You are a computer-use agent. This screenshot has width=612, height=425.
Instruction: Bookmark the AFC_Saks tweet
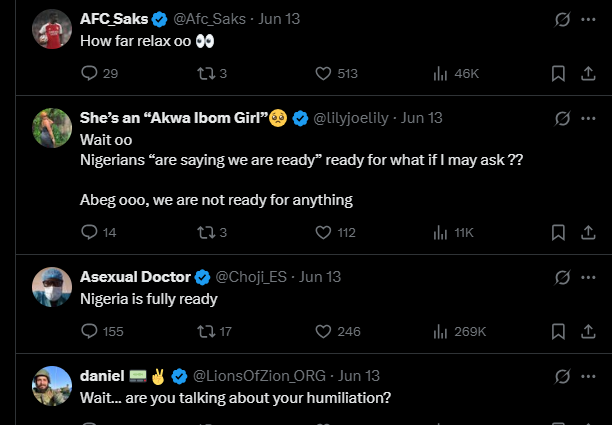(x=558, y=73)
